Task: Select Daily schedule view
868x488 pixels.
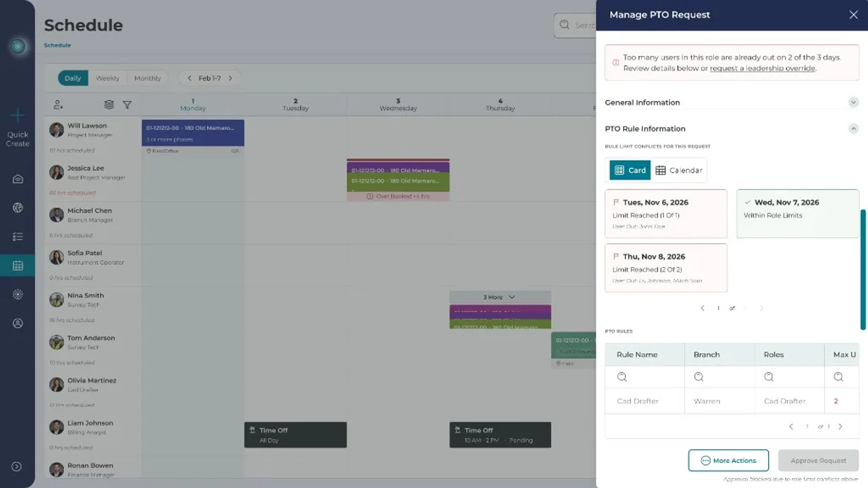Action: [72, 78]
